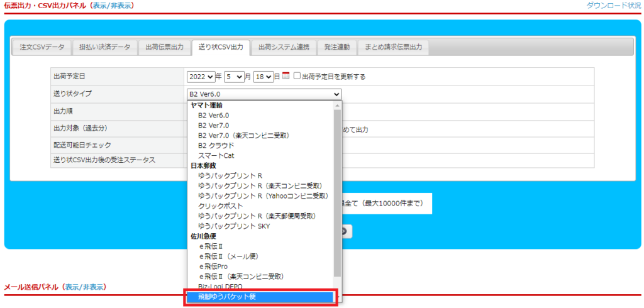Image resolution: width=644 pixels, height=308 pixels.
Task: Select ゆうパックプリント R option
Action: (262, 175)
